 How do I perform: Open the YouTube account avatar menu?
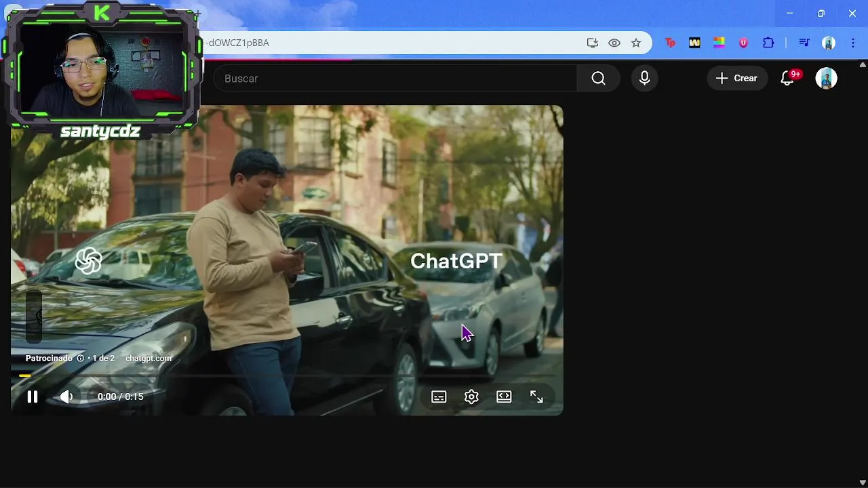pyautogui.click(x=826, y=79)
